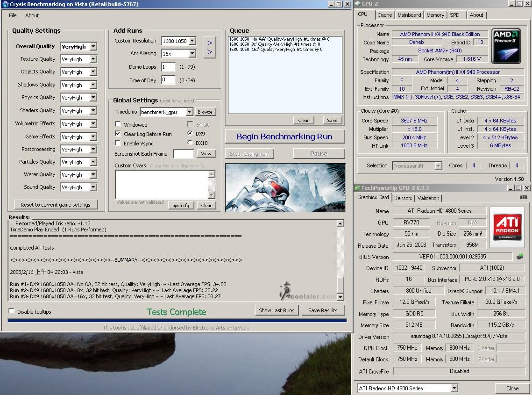This screenshot has height=395, width=532.
Task: Open the Texture Quality dropdown
Action: [93, 59]
